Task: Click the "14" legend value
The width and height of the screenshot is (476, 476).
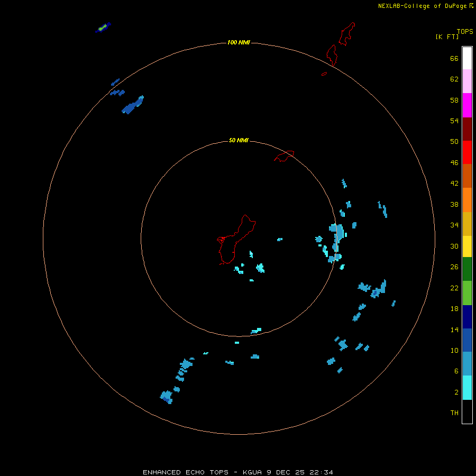Action: (x=454, y=329)
